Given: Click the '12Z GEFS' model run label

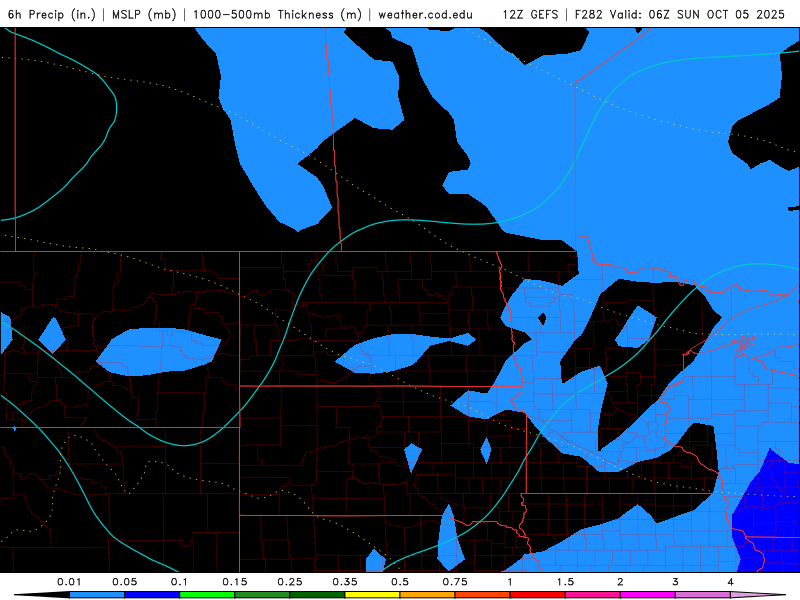Looking at the screenshot, I should click(x=531, y=14).
